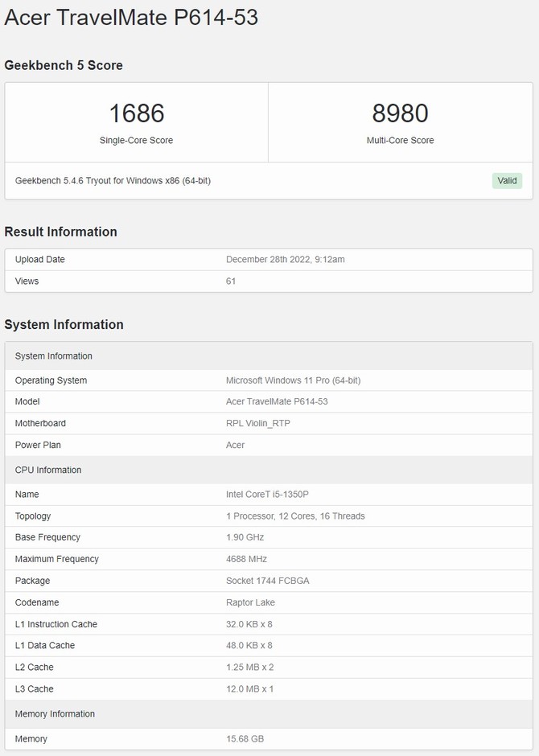Click the Views row label
Image resolution: width=539 pixels, height=756 pixels.
[x=27, y=281]
